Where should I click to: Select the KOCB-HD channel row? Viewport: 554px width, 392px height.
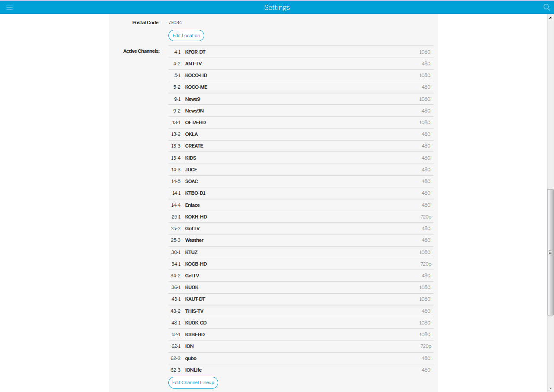pyautogui.click(x=301, y=264)
